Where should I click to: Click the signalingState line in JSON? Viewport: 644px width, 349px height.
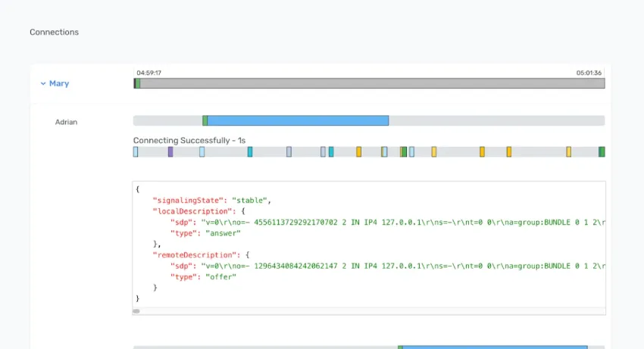pos(211,201)
